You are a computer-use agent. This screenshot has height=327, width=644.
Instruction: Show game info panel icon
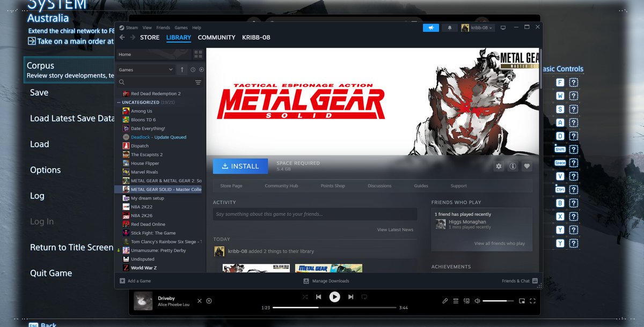tap(513, 166)
